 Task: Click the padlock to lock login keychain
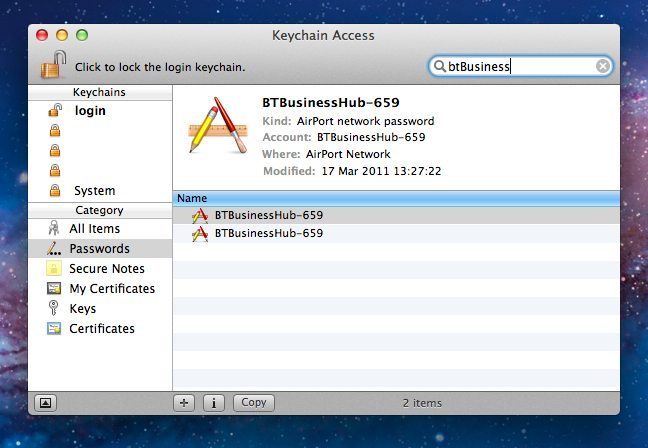click(54, 64)
